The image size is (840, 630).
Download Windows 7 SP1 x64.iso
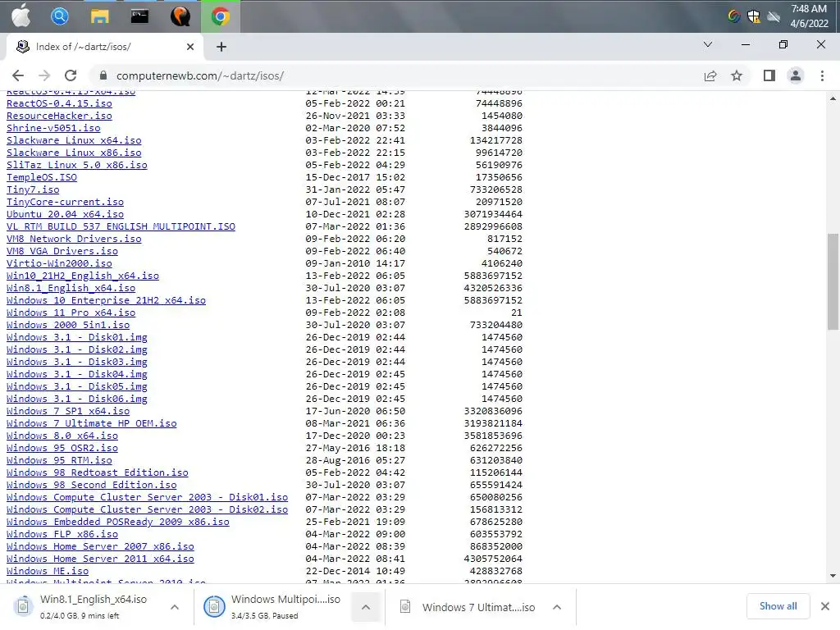click(68, 412)
